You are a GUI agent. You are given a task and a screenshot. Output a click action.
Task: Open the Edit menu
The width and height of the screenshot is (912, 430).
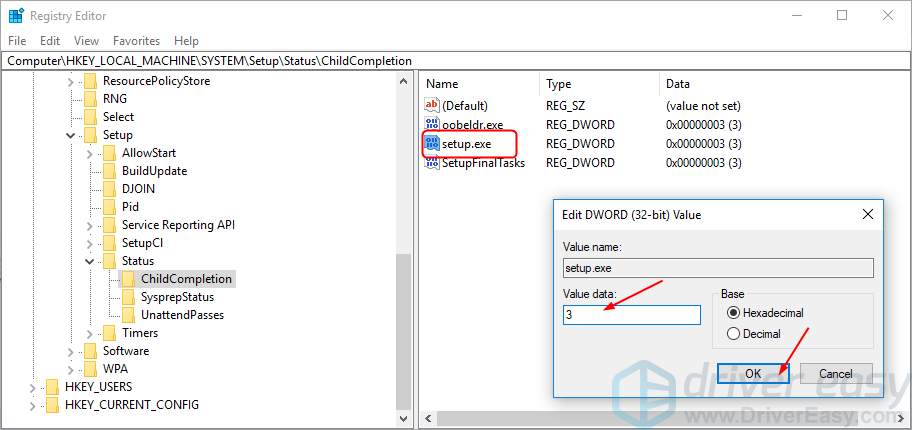pyautogui.click(x=50, y=41)
